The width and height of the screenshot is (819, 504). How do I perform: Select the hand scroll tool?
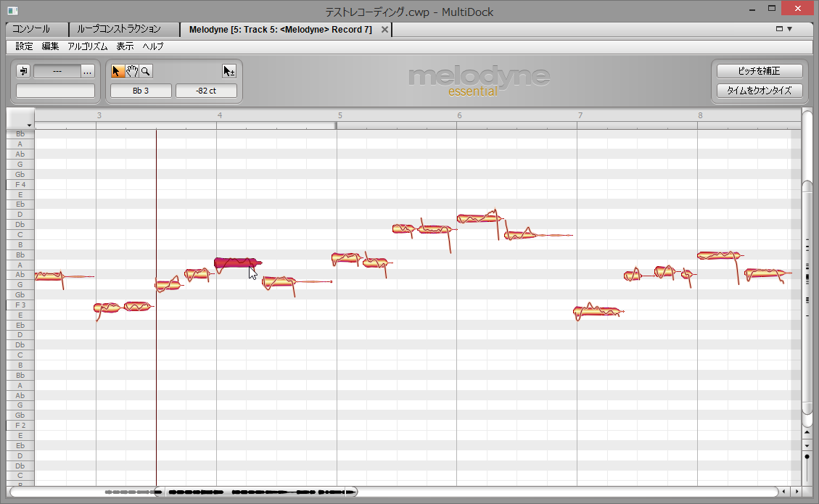pyautogui.click(x=132, y=71)
